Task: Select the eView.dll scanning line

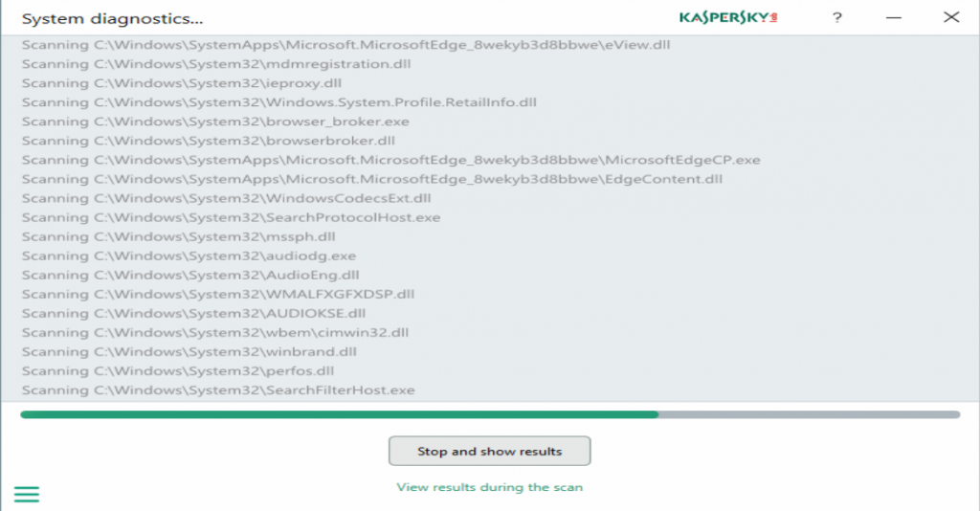Action: pyautogui.click(x=345, y=45)
